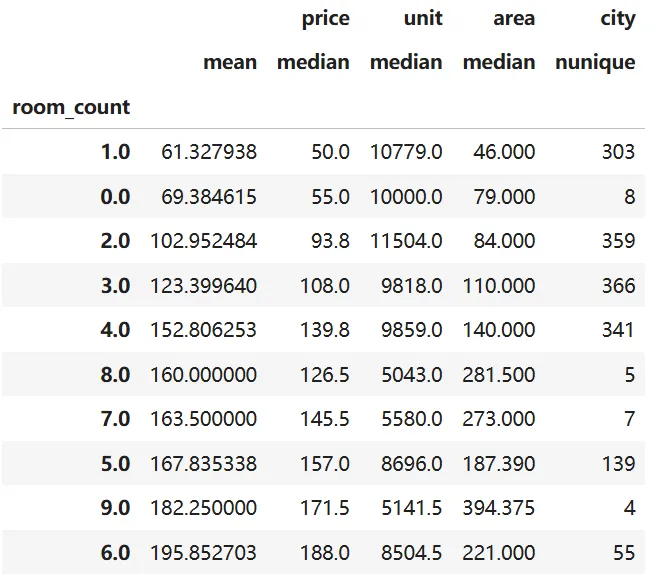Select the area column header
The width and height of the screenshot is (661, 576).
click(x=513, y=18)
